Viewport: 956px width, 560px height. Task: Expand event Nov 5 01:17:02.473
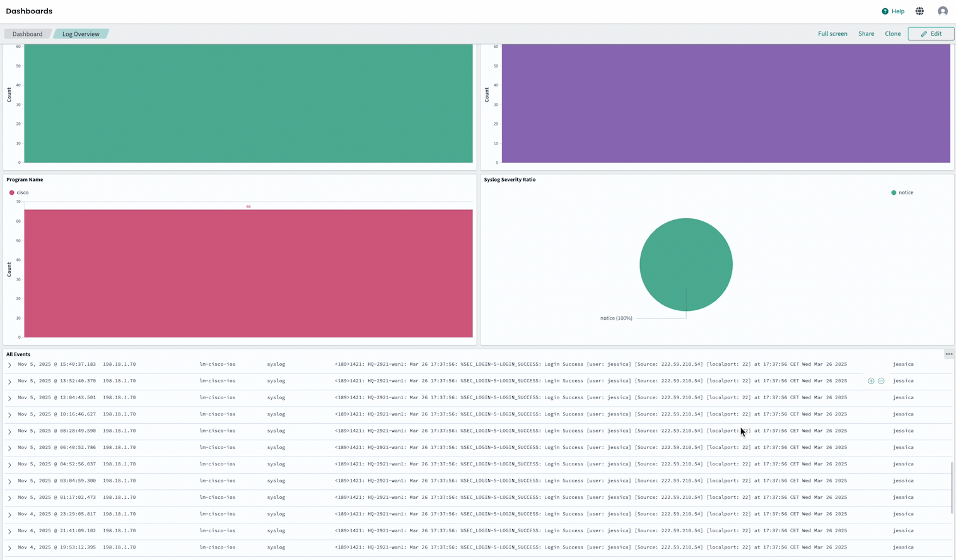tap(9, 498)
